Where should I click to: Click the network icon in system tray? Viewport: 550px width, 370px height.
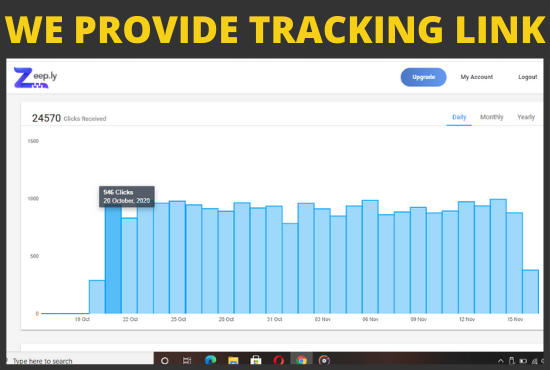tap(534, 361)
